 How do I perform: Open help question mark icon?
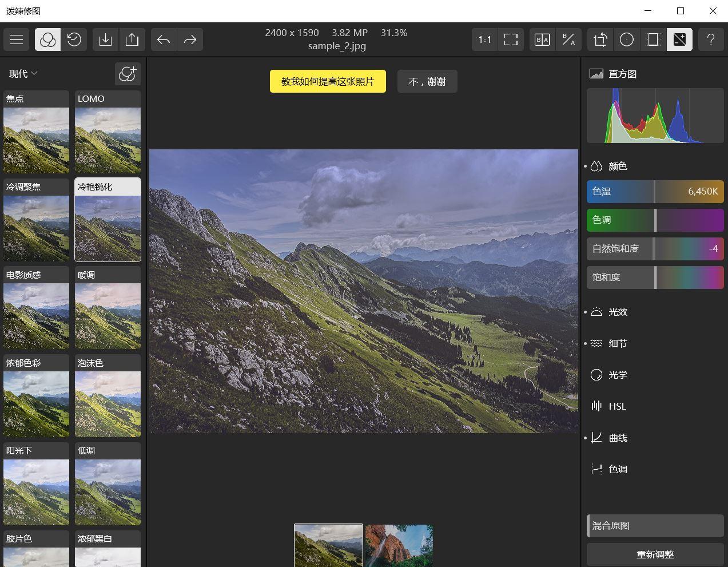[x=711, y=39]
